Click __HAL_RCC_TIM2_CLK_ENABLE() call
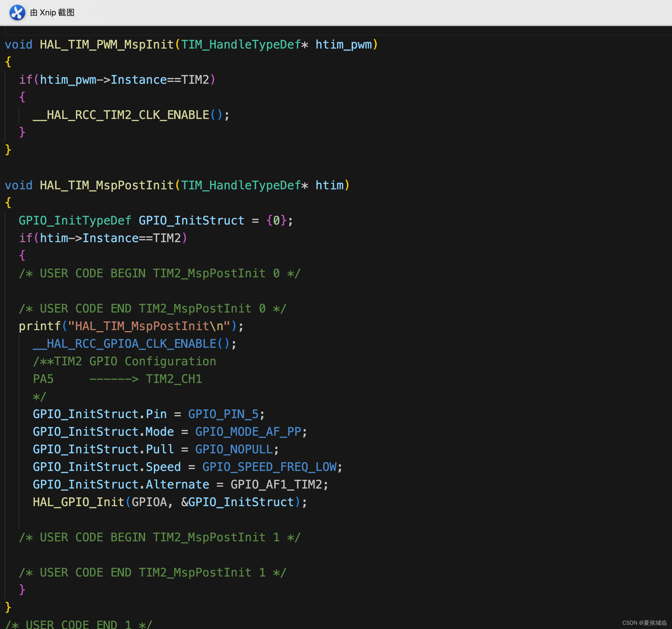Image resolution: width=672 pixels, height=629 pixels. (x=128, y=115)
